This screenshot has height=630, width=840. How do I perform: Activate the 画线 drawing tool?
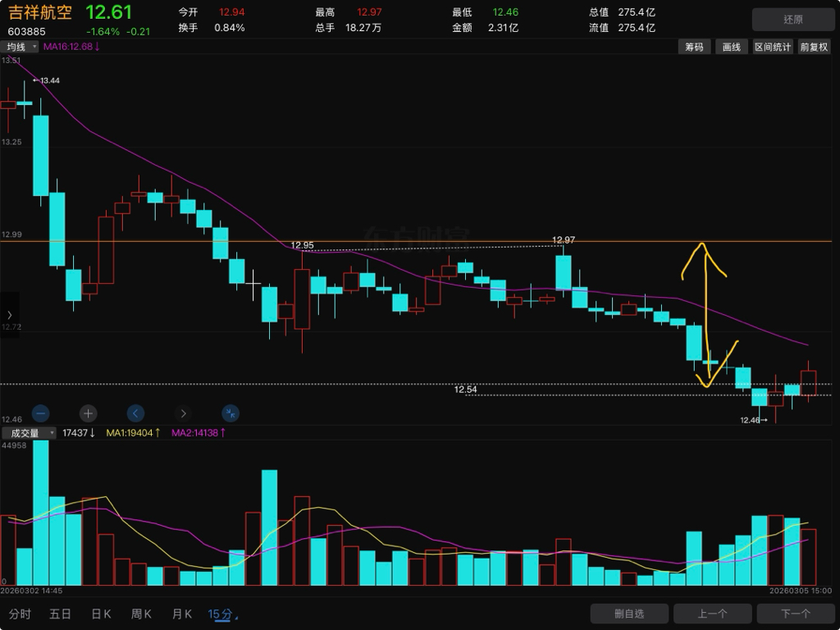pos(731,47)
